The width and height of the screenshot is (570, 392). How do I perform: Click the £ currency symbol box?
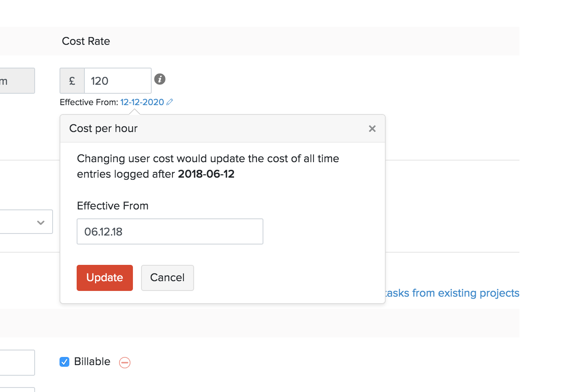[x=72, y=81]
